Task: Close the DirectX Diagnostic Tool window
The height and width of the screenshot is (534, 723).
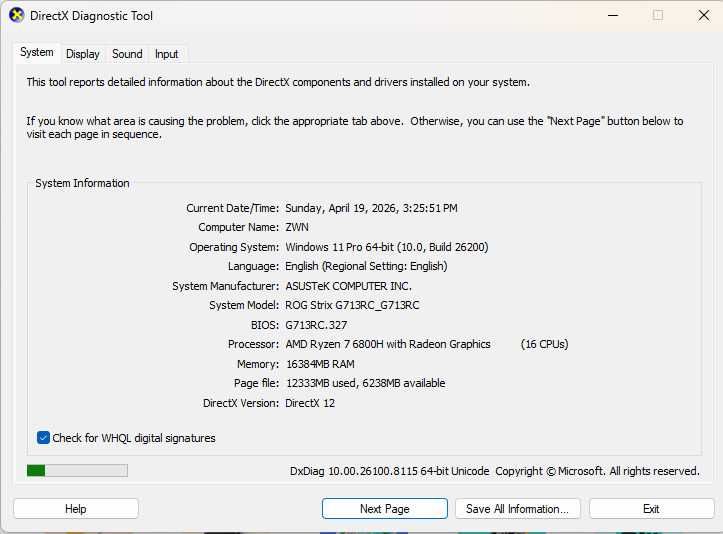Action: point(704,15)
